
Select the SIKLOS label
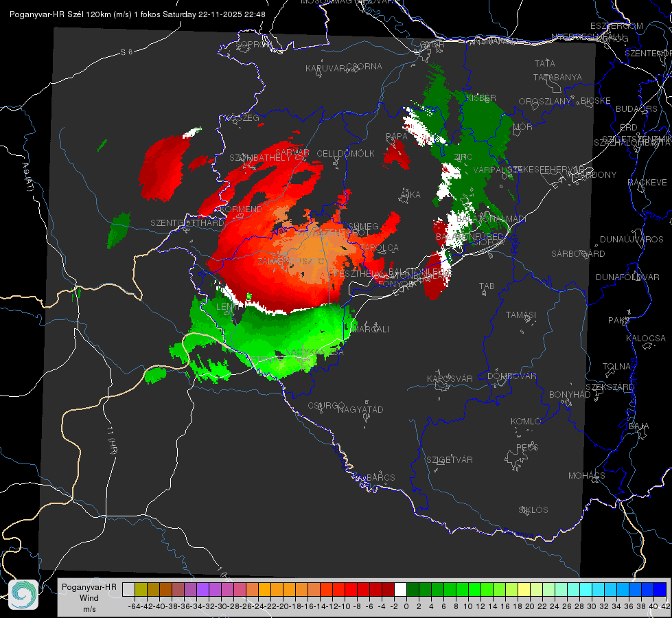coord(533,510)
